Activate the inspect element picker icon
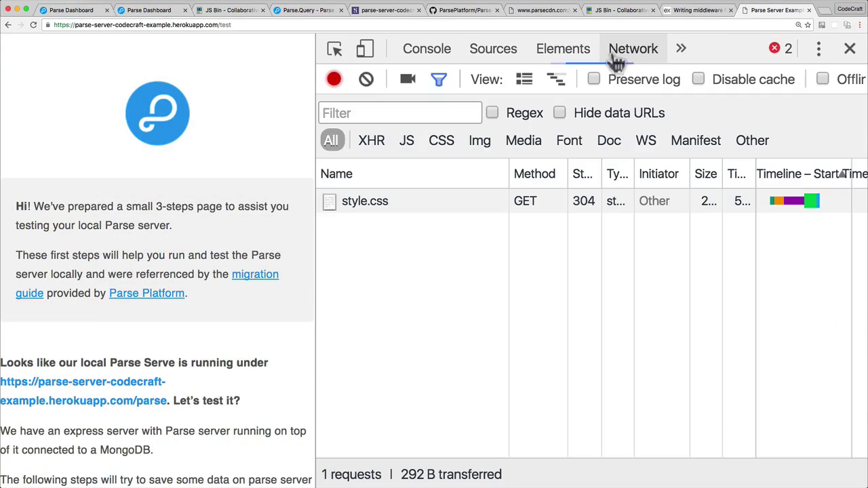 coord(334,49)
